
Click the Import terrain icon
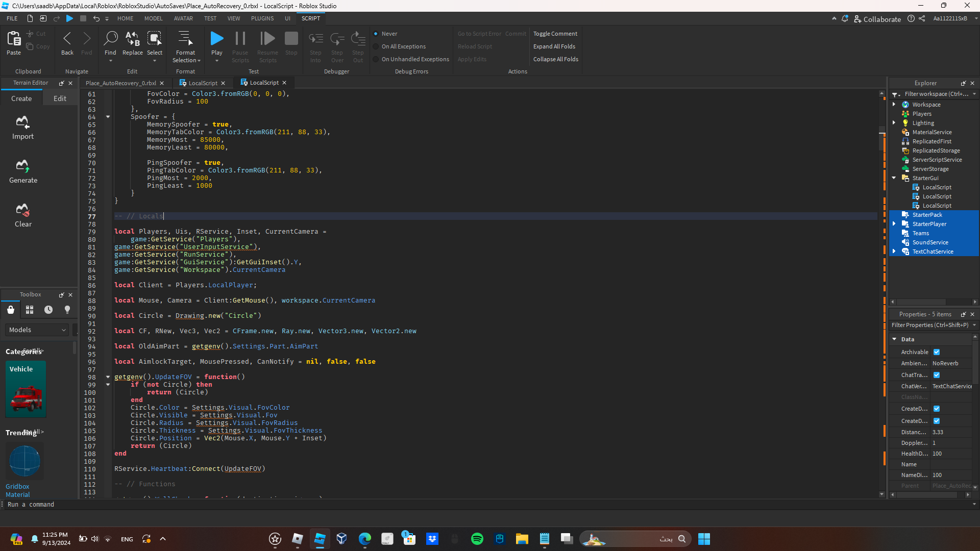pyautogui.click(x=22, y=122)
